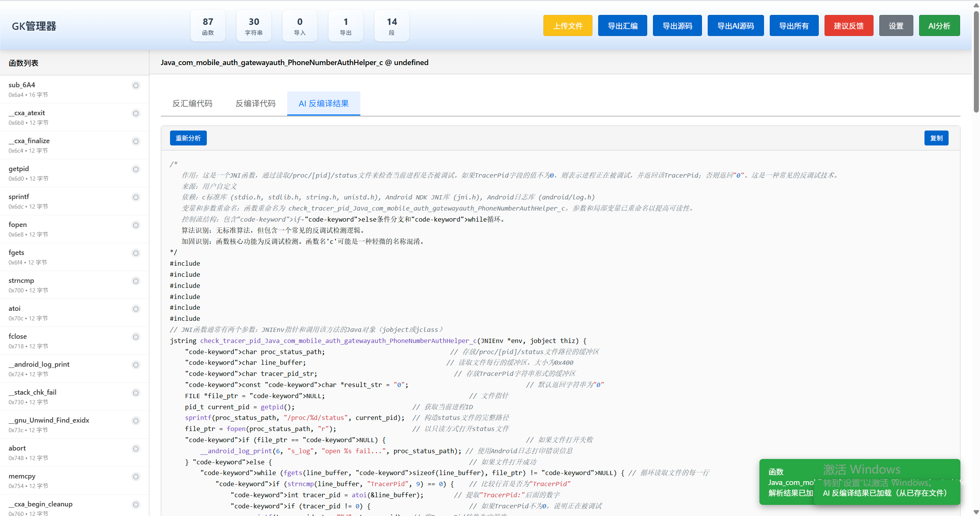Click the yellow 上传文件 button
This screenshot has height=516, width=980.
point(568,26)
